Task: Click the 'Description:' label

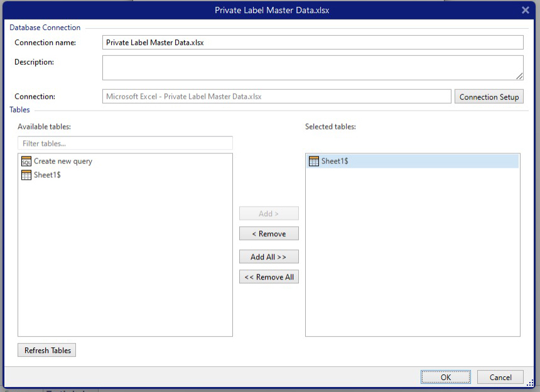Action: coord(34,62)
